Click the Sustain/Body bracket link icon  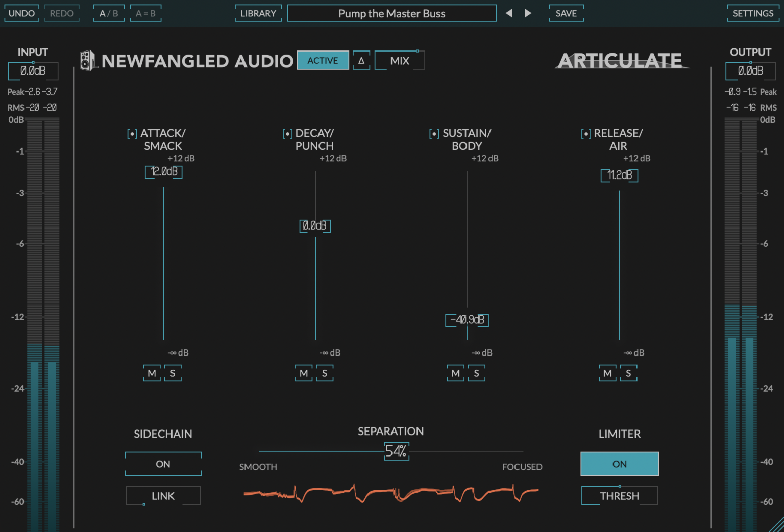click(x=434, y=134)
